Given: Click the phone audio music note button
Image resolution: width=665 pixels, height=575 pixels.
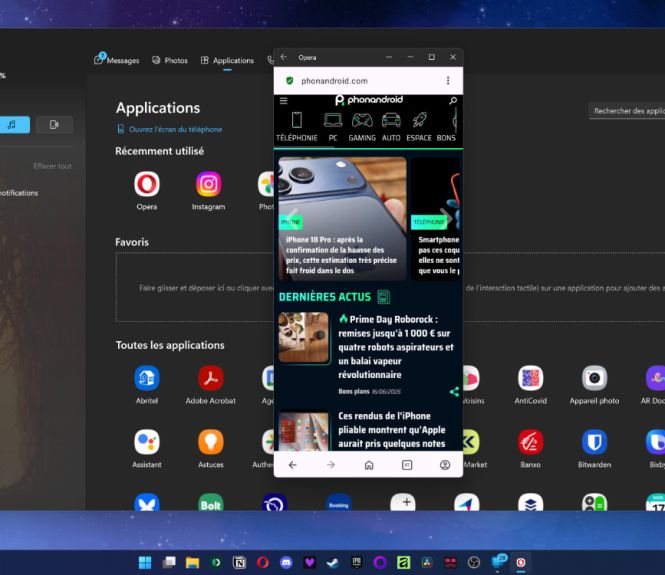Looking at the screenshot, I should pyautogui.click(x=13, y=125).
